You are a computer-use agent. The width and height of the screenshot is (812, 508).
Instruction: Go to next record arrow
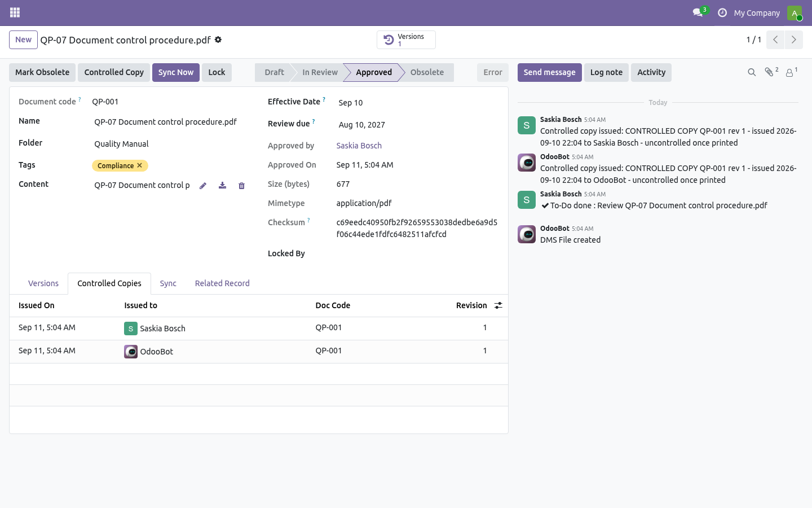tap(793, 40)
